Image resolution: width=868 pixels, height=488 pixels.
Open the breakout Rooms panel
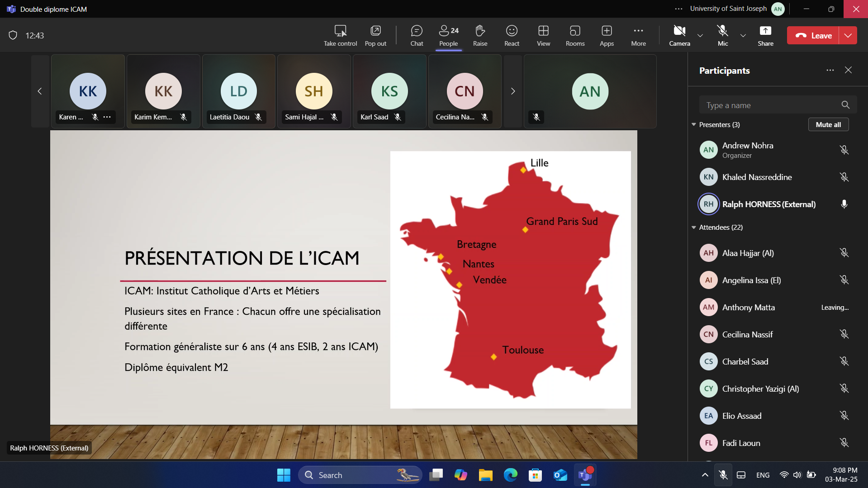(x=575, y=35)
